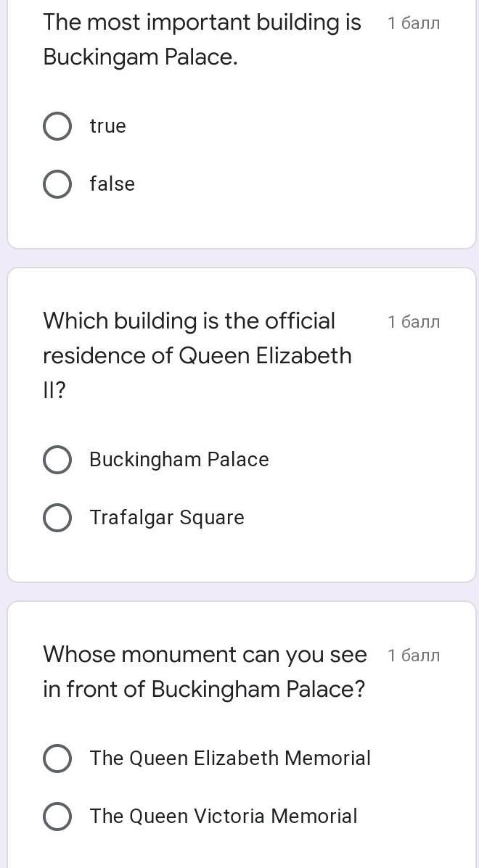Pick the Queen Elizabeth Memorial radio circle

click(57, 759)
